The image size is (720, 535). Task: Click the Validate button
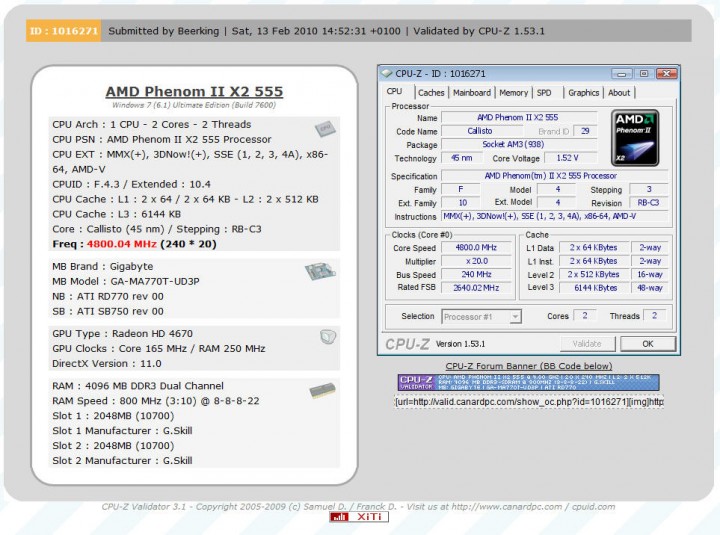click(587, 344)
